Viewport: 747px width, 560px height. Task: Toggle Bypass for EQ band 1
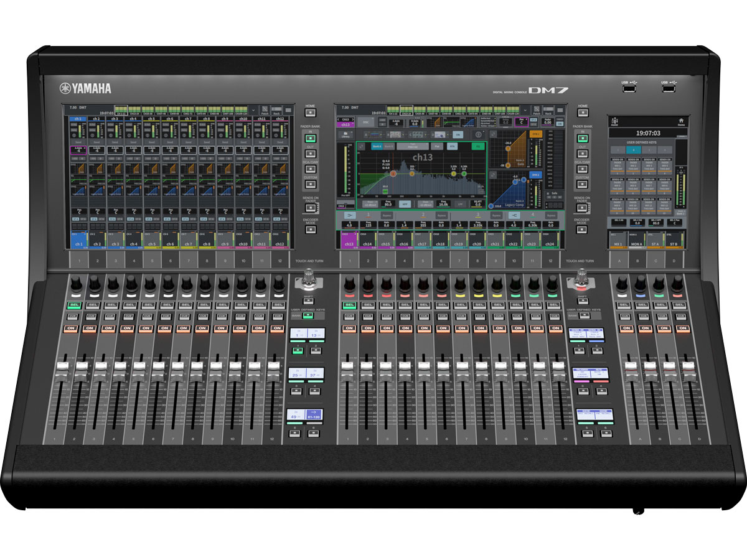click(x=387, y=215)
